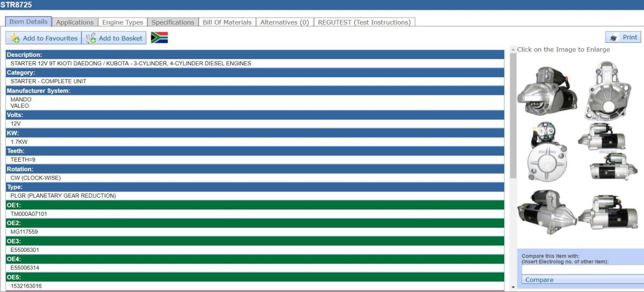Click the Print printer icon
Screen dimensions: 644x292
614,38
